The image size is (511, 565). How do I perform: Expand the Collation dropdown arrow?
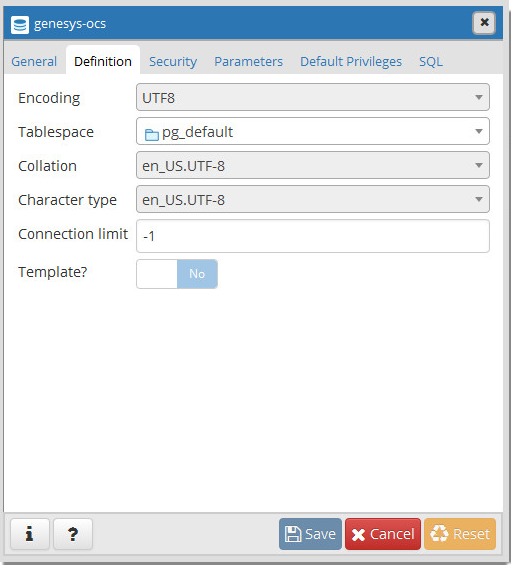click(479, 165)
